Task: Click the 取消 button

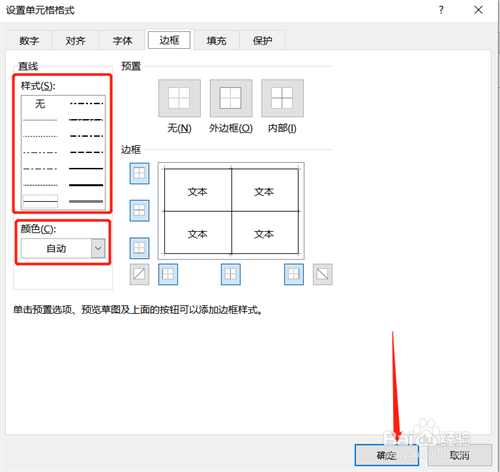Action: pos(460,455)
